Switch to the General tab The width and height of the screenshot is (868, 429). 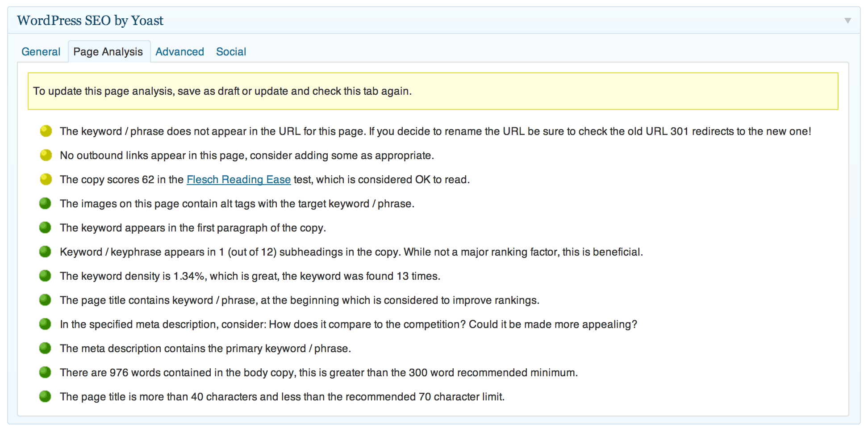pyautogui.click(x=41, y=52)
